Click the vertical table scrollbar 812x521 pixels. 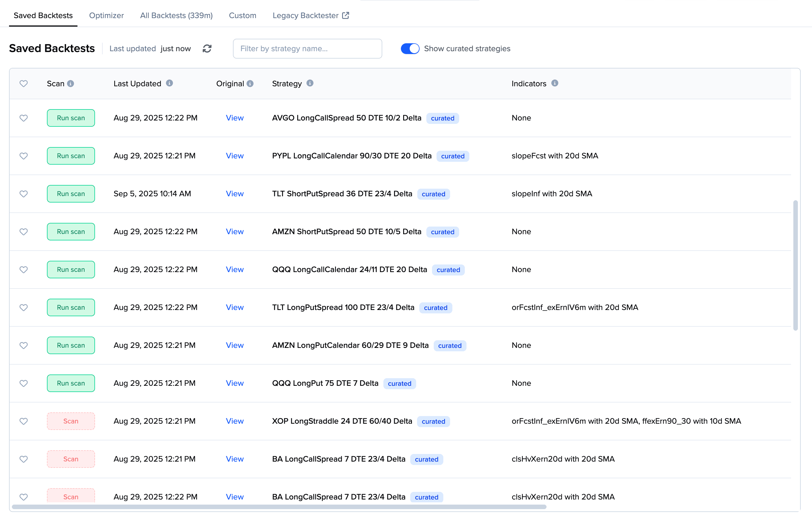tap(795, 265)
